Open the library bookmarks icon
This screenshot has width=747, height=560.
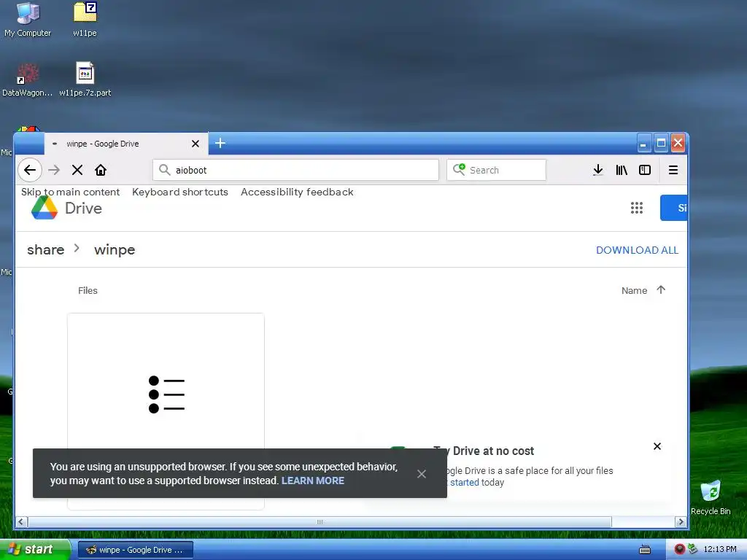point(622,170)
